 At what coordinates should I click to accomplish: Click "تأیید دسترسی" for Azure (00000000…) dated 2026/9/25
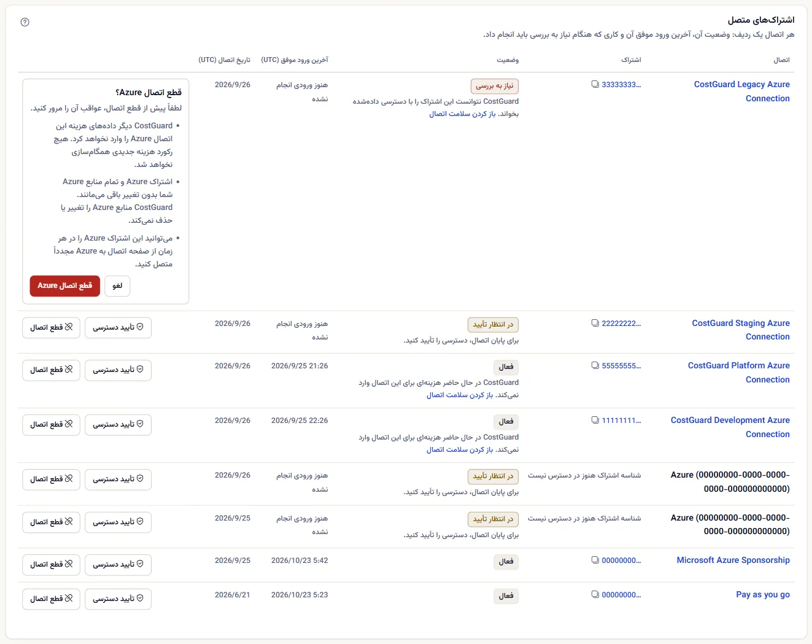[x=118, y=522]
